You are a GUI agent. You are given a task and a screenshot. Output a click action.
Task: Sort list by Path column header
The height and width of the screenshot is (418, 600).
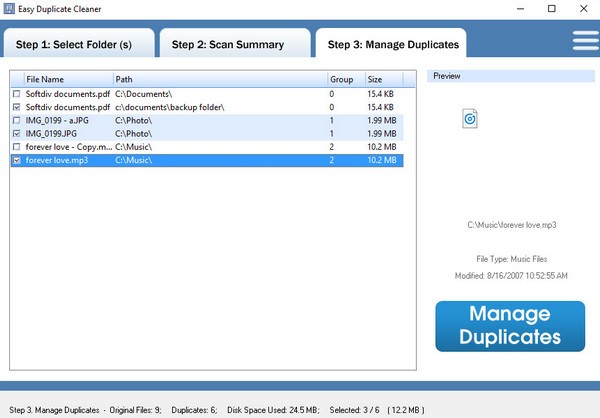pos(218,78)
